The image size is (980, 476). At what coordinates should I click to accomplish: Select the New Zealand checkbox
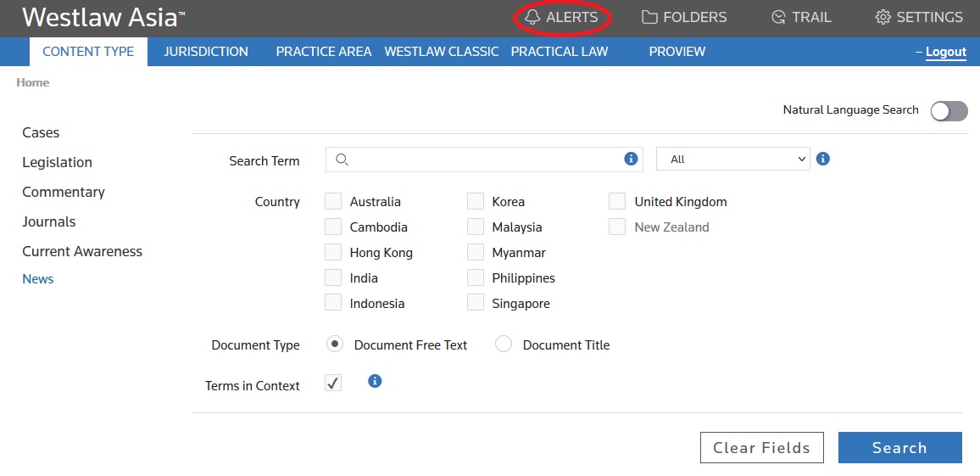[617, 227]
